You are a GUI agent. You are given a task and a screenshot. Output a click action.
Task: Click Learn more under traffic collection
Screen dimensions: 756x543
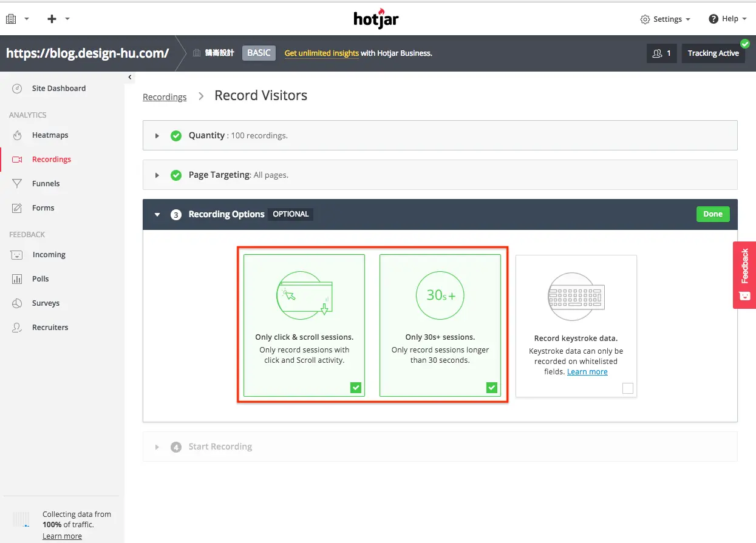point(62,536)
